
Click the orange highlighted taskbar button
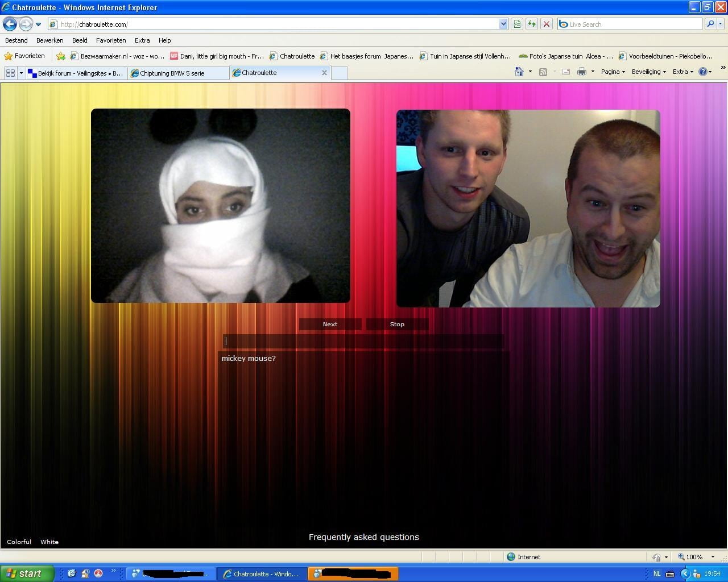(x=353, y=574)
